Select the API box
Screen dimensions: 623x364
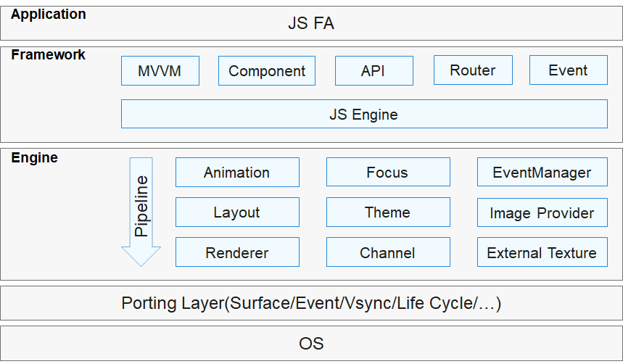(374, 70)
